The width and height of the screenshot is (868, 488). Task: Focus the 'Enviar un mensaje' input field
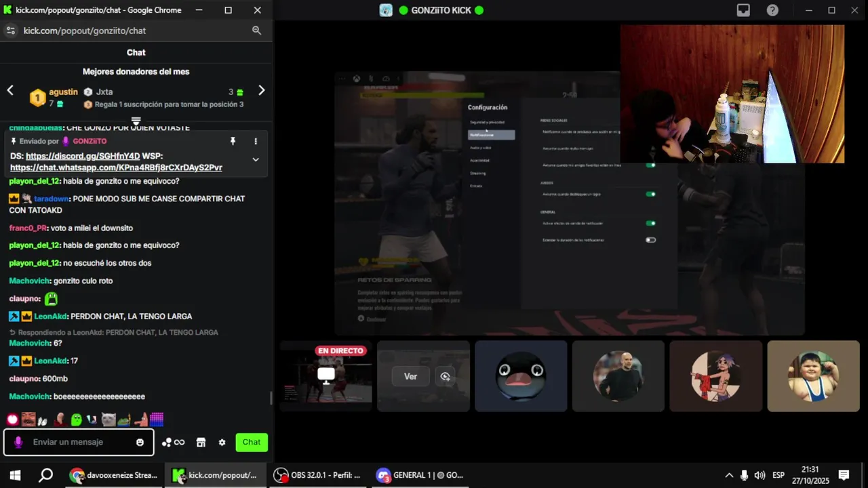[x=78, y=442]
